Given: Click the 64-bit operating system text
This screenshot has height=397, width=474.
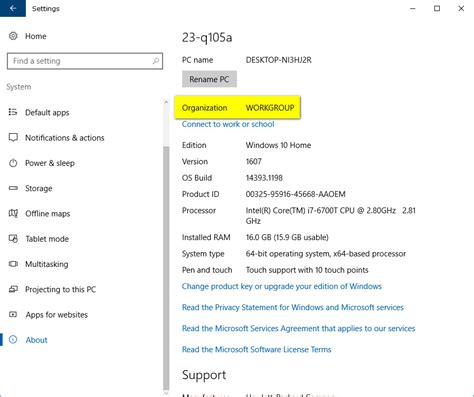Looking at the screenshot, I should (326, 254).
